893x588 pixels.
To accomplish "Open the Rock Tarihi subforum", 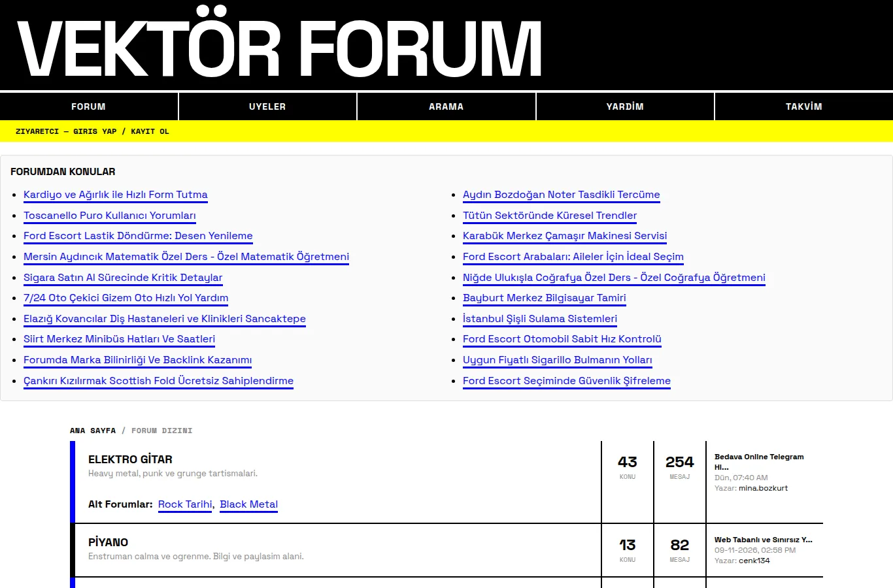I will (x=185, y=504).
